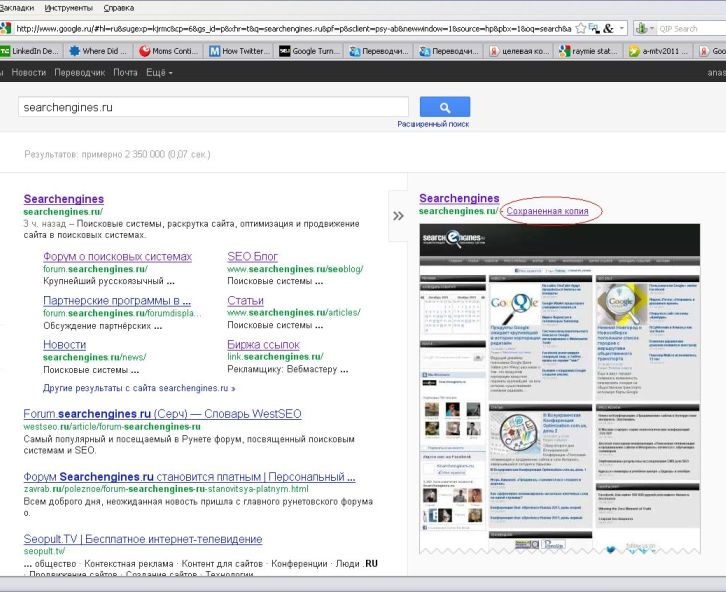Click the blue M favicon on How Twitter tab

point(214,51)
